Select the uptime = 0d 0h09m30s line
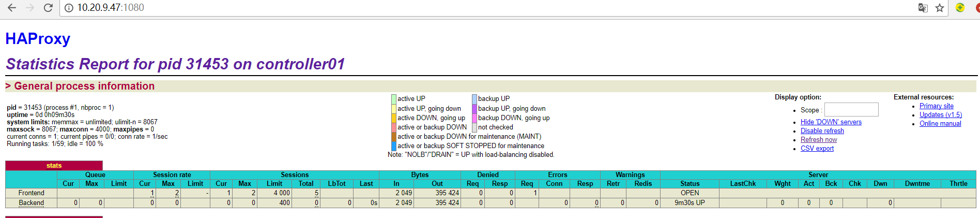Screen dimensions: 980x218 tap(41, 114)
